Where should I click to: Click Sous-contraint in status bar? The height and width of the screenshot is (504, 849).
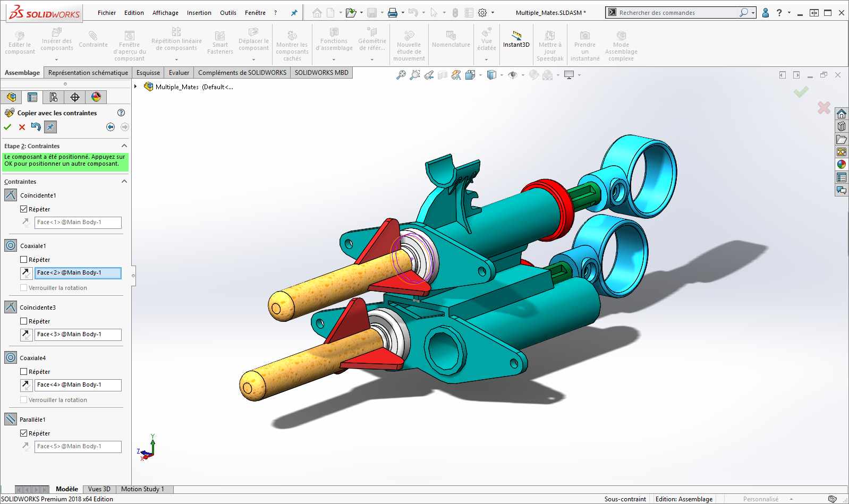tap(625, 499)
